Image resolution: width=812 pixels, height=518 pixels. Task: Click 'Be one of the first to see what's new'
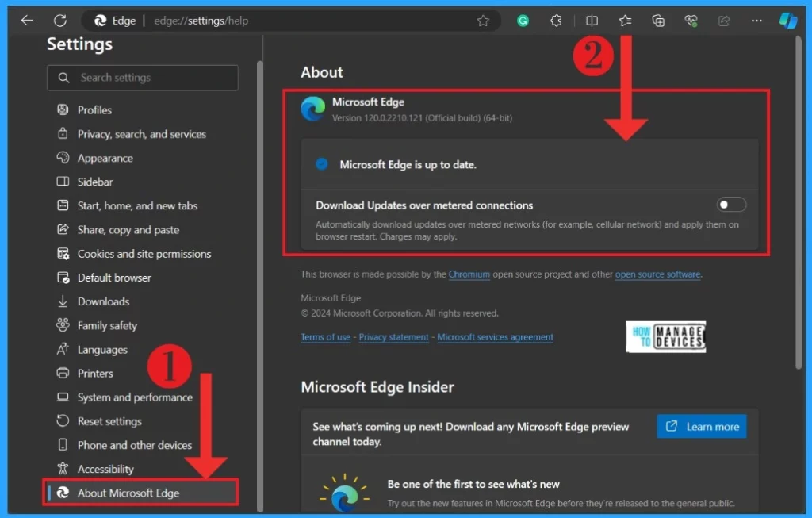(x=473, y=485)
